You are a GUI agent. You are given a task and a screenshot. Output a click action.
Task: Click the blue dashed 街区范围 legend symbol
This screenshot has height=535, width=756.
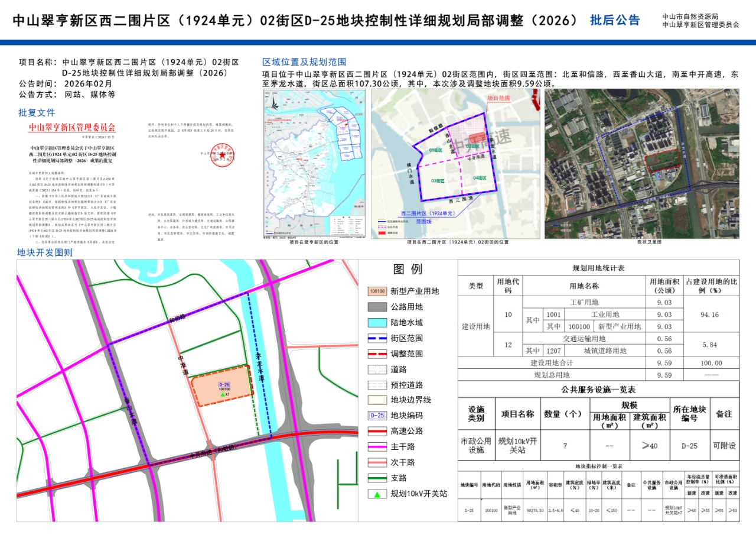click(x=376, y=338)
